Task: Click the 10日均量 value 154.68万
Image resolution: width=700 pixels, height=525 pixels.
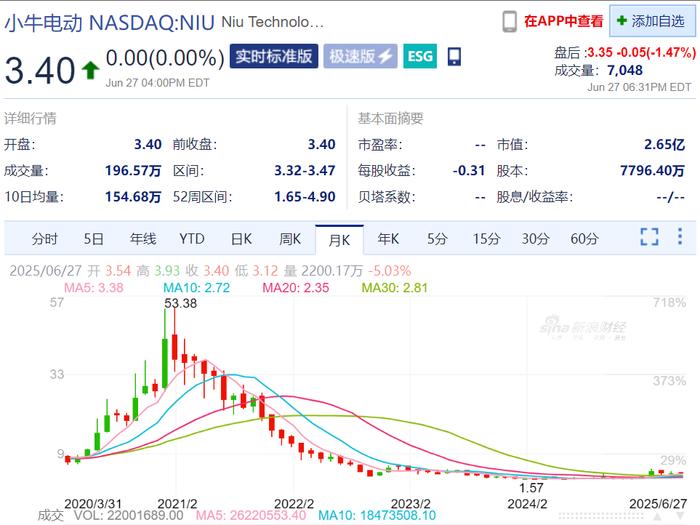Action: tap(133, 196)
